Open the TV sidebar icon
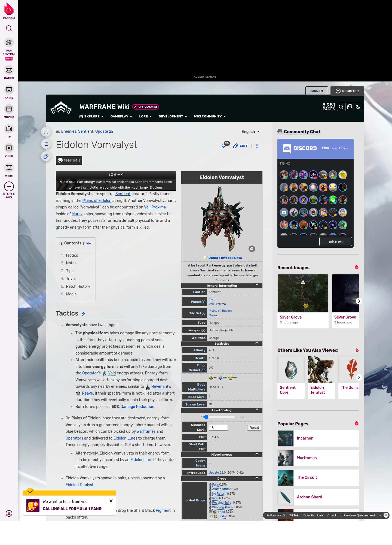Image resolution: width=392 pixels, height=545 pixels. (x=9, y=129)
